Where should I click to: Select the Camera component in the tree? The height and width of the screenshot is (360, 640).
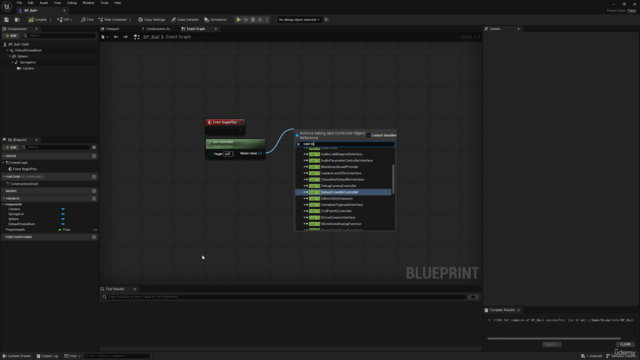click(x=28, y=69)
